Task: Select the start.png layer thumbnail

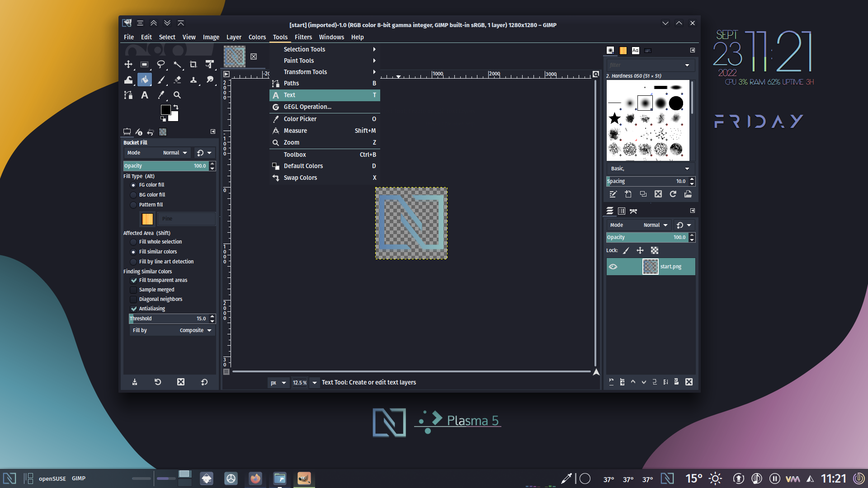Action: [x=650, y=267]
